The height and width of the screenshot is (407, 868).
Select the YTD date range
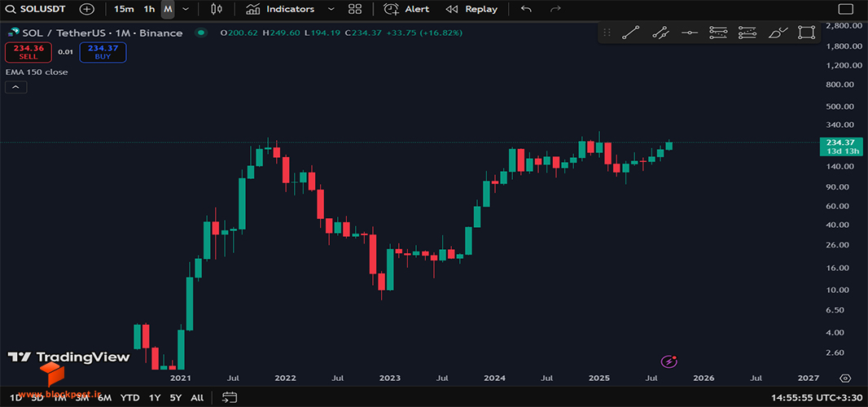click(130, 397)
